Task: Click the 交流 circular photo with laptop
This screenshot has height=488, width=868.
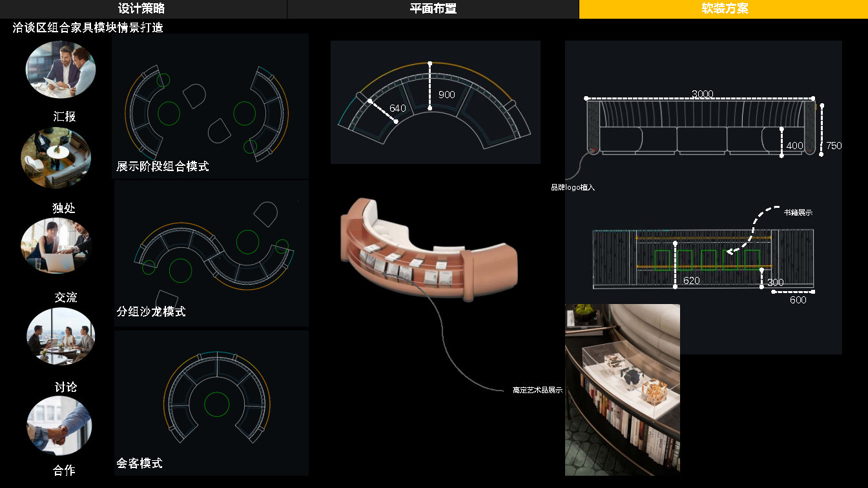Action: (x=56, y=246)
